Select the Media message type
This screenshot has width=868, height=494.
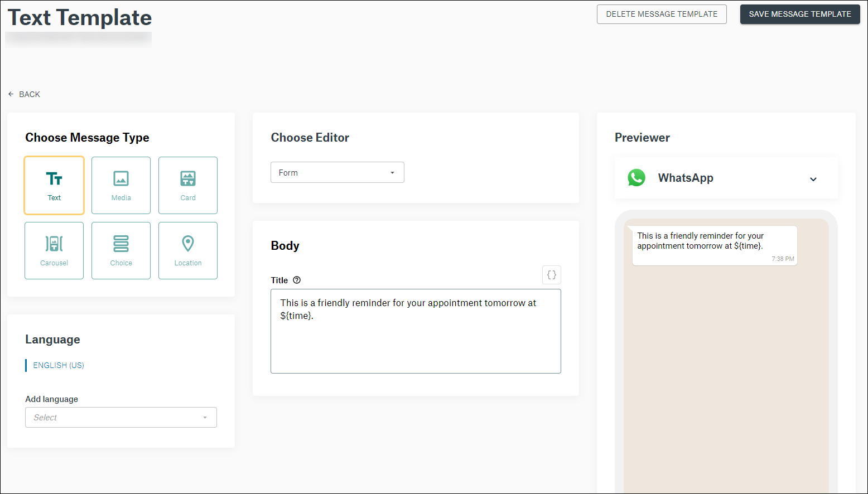click(120, 185)
